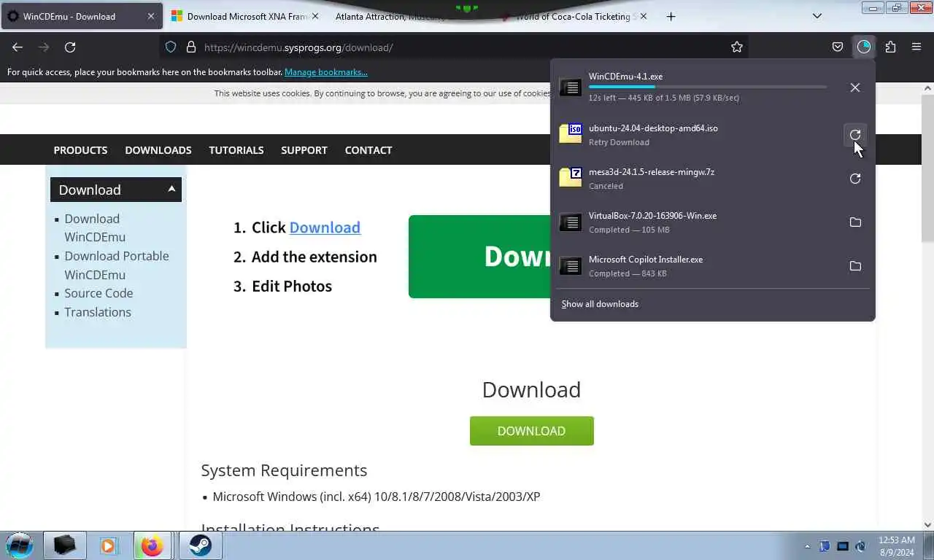Reload the current page

click(70, 47)
